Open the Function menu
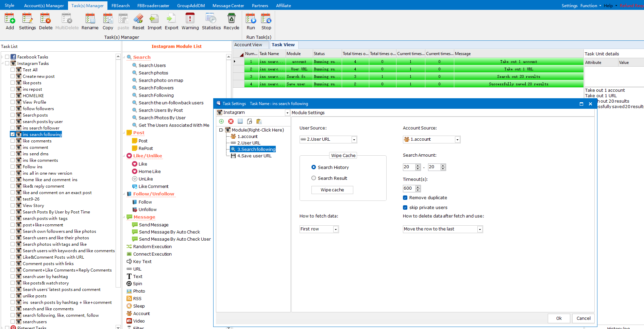This screenshot has width=644, height=329. click(591, 5)
